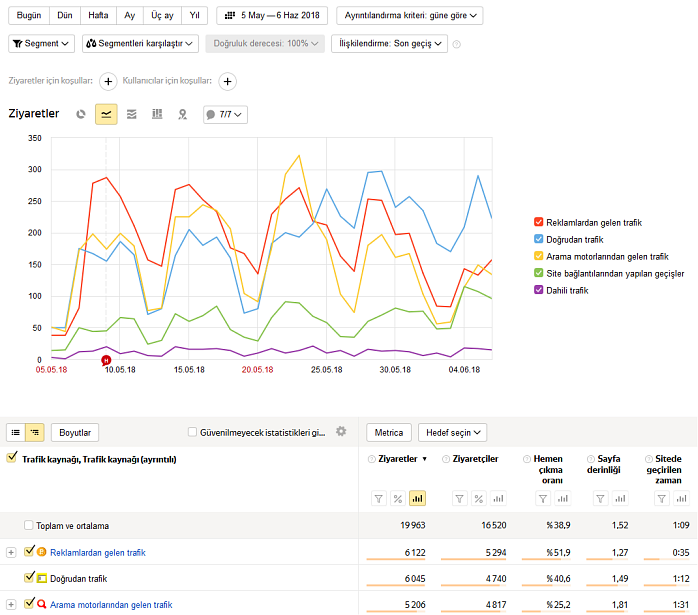Image resolution: width=698 pixels, height=615 pixels.
Task: Select the Yıl period tab
Action: [195, 16]
